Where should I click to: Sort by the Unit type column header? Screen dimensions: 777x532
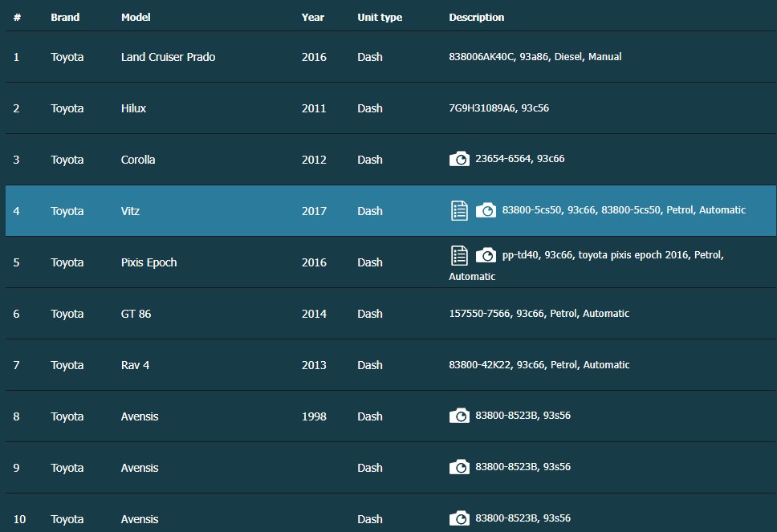380,18
